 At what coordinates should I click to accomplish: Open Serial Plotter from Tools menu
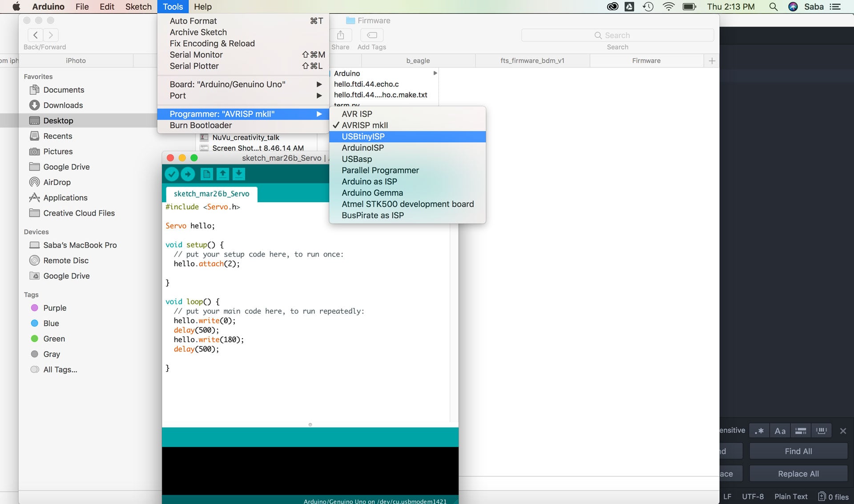pos(243,66)
